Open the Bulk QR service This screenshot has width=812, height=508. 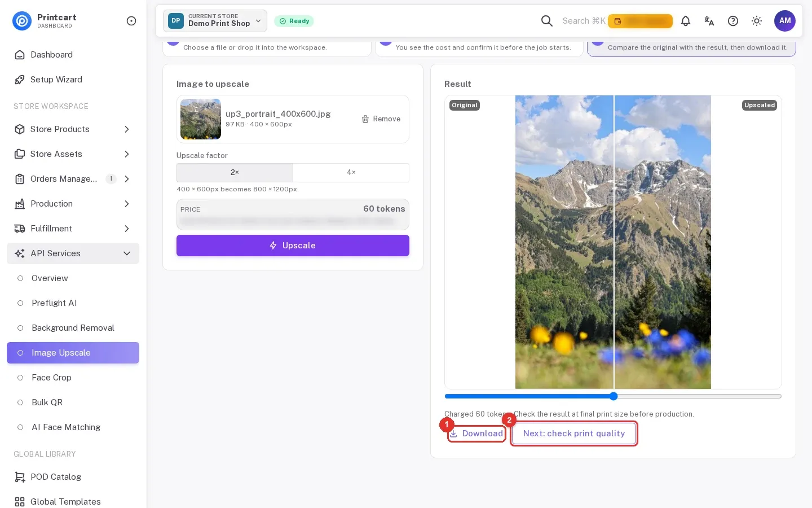[x=73, y=402]
